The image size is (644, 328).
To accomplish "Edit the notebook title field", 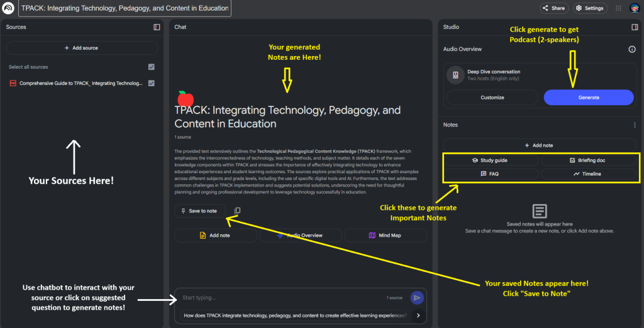I will tap(125, 8).
